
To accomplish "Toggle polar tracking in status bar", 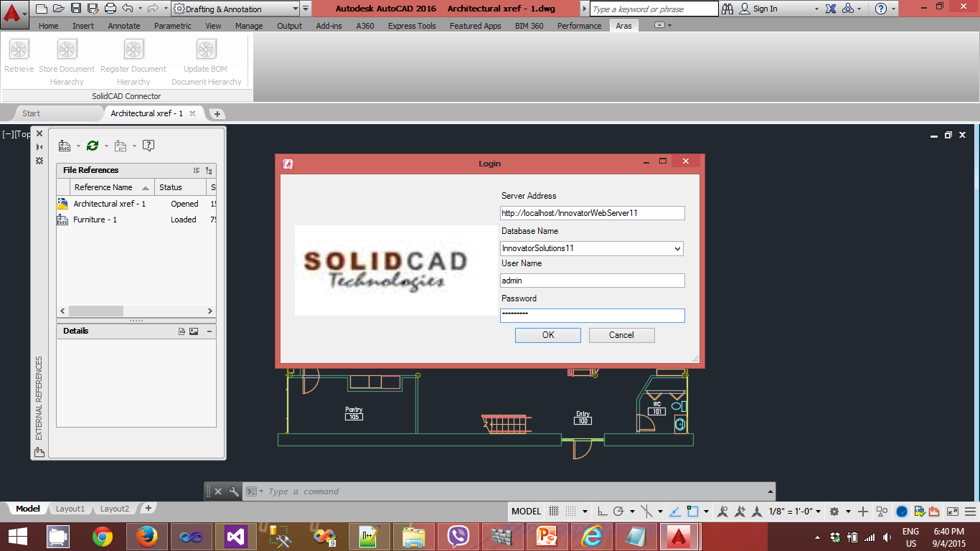I will click(x=618, y=512).
